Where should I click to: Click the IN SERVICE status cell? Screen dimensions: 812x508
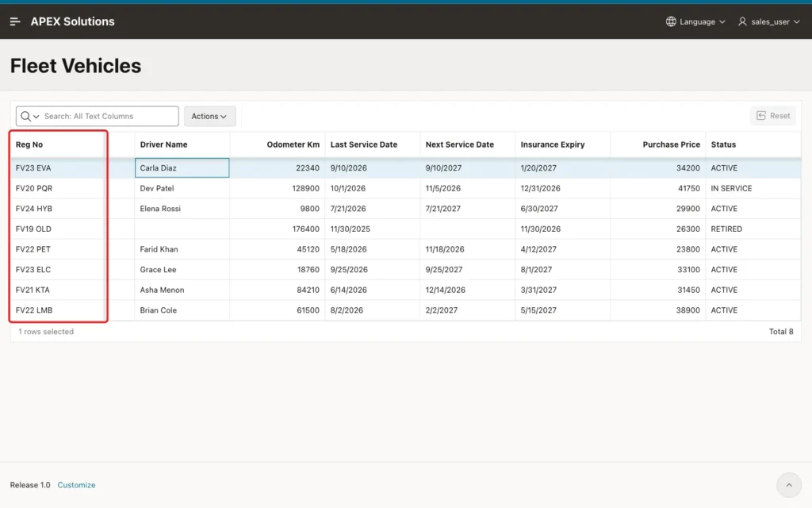(x=753, y=188)
